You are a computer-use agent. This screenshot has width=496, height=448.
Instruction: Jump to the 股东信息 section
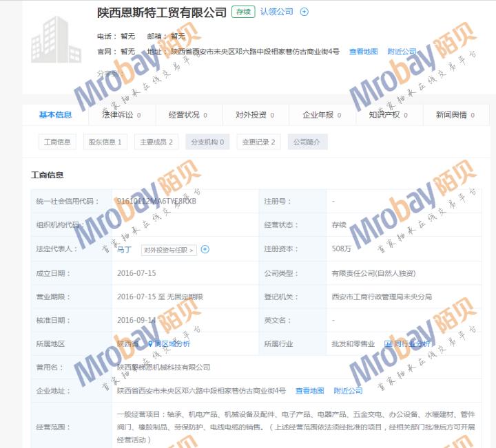click(105, 142)
